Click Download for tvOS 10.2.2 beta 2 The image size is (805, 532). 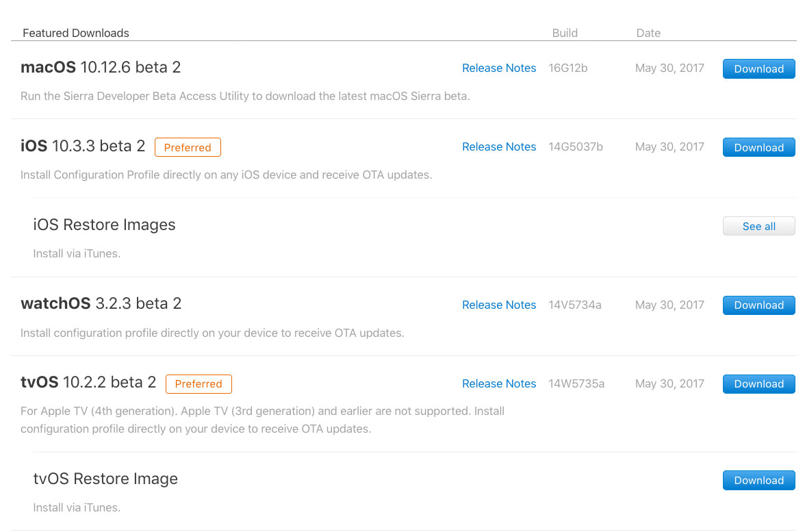[758, 384]
